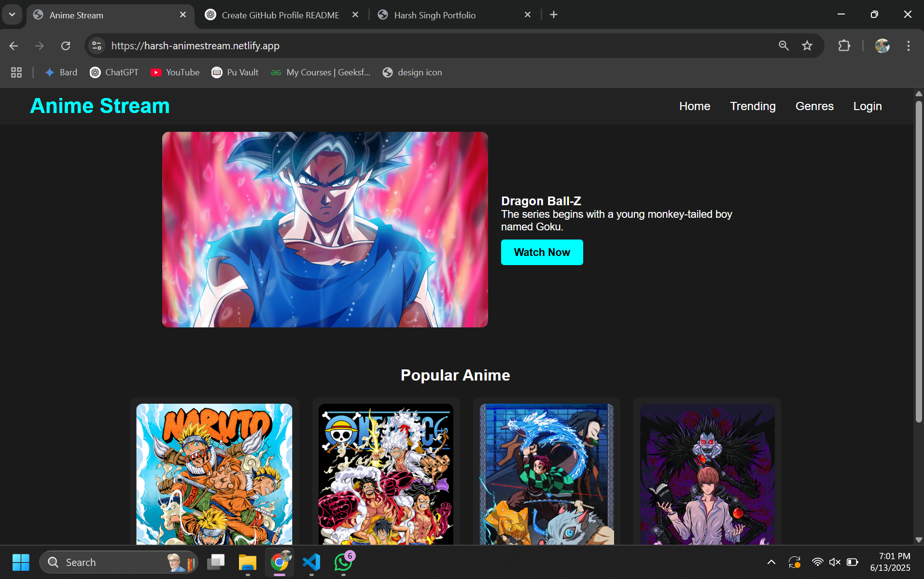Open Trending in site navigation

(x=753, y=106)
